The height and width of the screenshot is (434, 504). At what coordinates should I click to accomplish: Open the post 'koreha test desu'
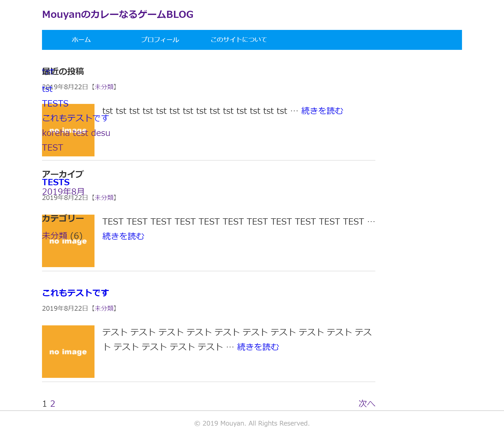[x=76, y=133]
